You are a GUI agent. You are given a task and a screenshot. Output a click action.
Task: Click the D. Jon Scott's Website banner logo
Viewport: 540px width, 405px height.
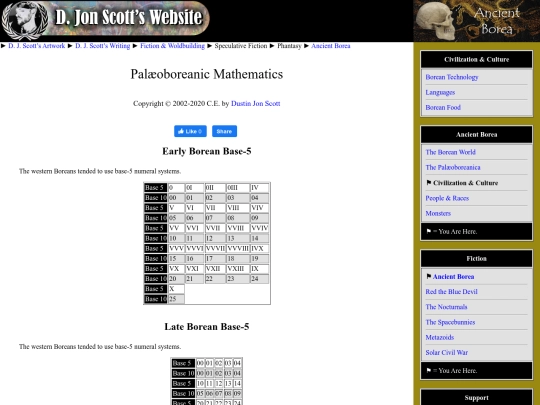[x=105, y=20]
